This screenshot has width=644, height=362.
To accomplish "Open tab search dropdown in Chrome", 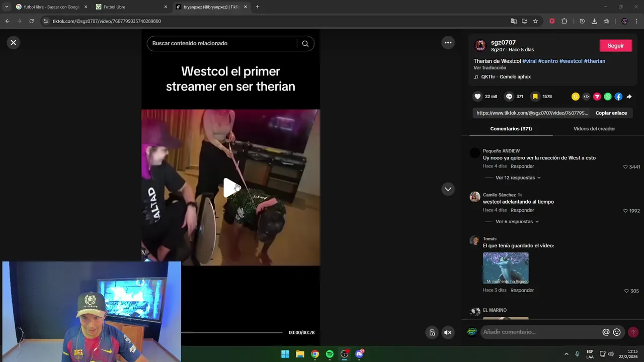I will (x=7, y=7).
